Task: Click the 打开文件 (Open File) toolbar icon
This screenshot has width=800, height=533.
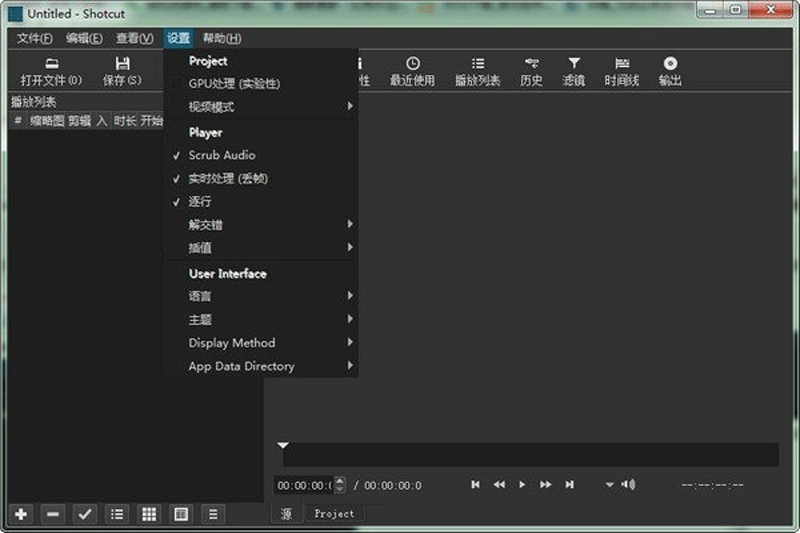Action: click(x=51, y=71)
